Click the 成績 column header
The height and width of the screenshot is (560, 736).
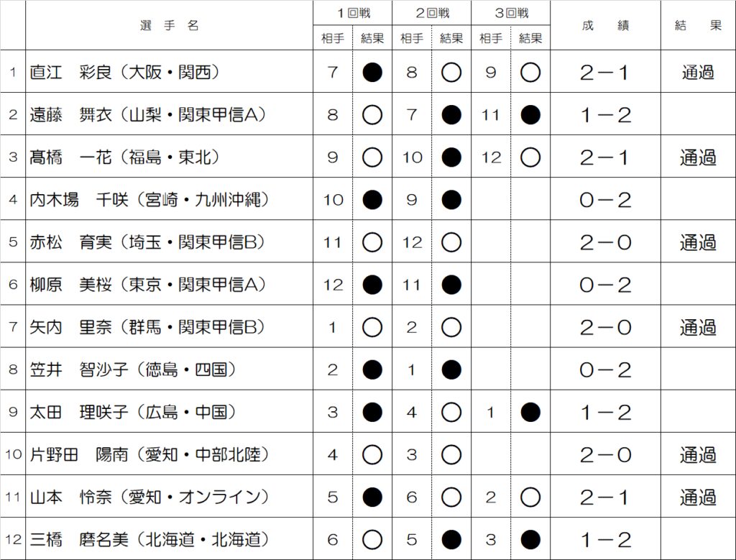coord(605,25)
